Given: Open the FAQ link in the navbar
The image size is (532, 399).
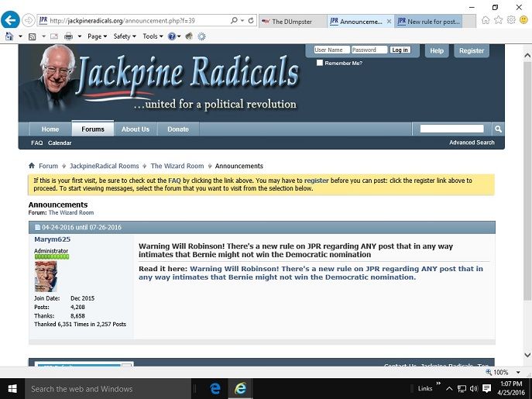Looking at the screenshot, I should point(37,143).
